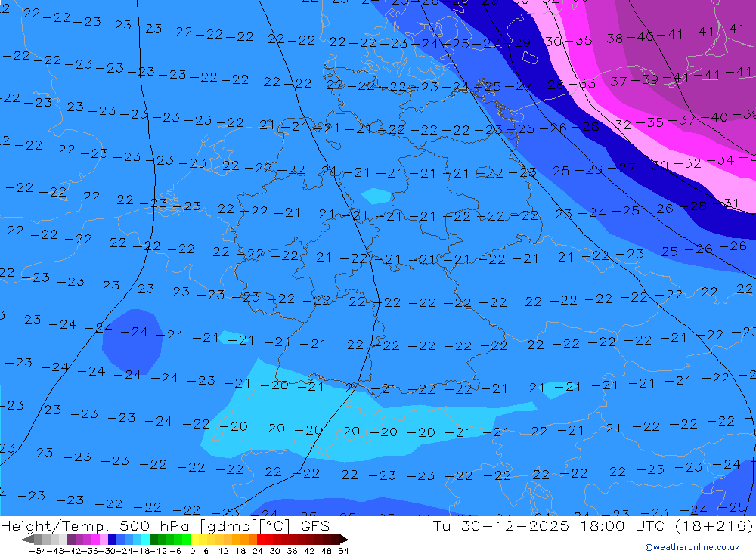This screenshot has height=554, width=756.
Task: Click the -33 temperature value on the map
Action: point(583,83)
